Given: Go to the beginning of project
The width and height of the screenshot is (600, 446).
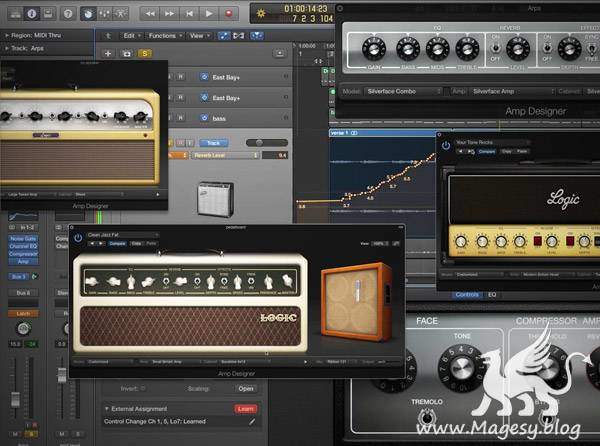Looking at the screenshot, I should [x=189, y=14].
